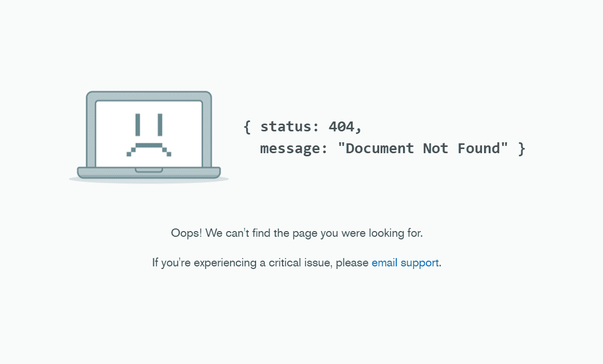This screenshot has height=364, width=603.
Task: Click the word please before the link
Action: 352,263
